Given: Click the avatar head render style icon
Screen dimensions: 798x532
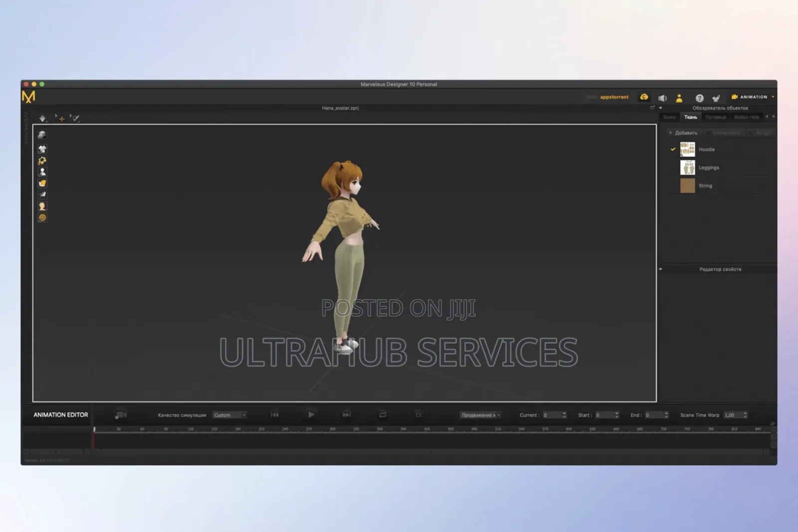Looking at the screenshot, I should pyautogui.click(x=42, y=206).
